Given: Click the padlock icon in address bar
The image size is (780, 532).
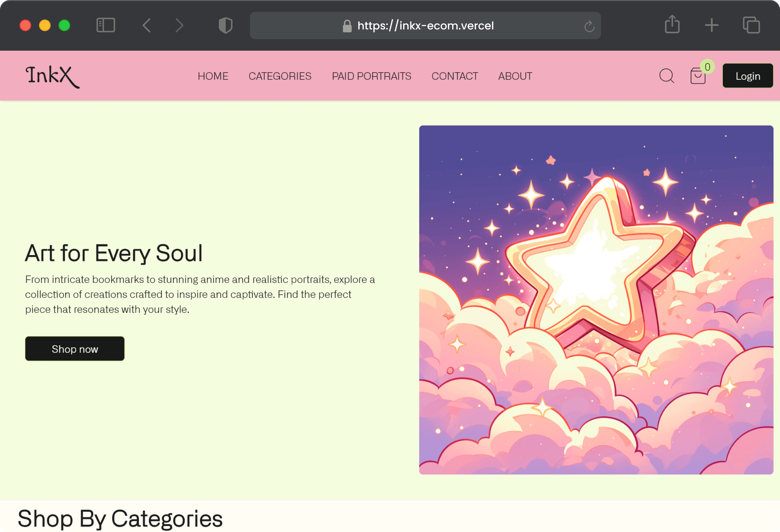Looking at the screenshot, I should click(x=347, y=26).
